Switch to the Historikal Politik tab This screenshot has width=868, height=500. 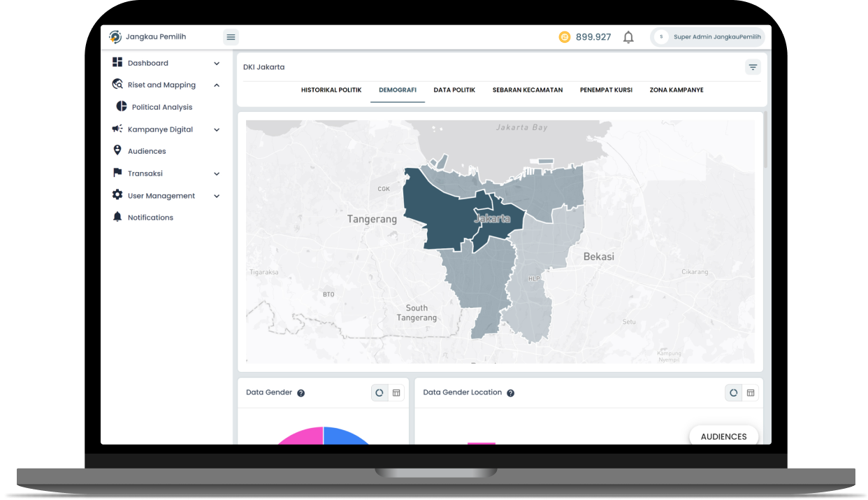(x=331, y=90)
